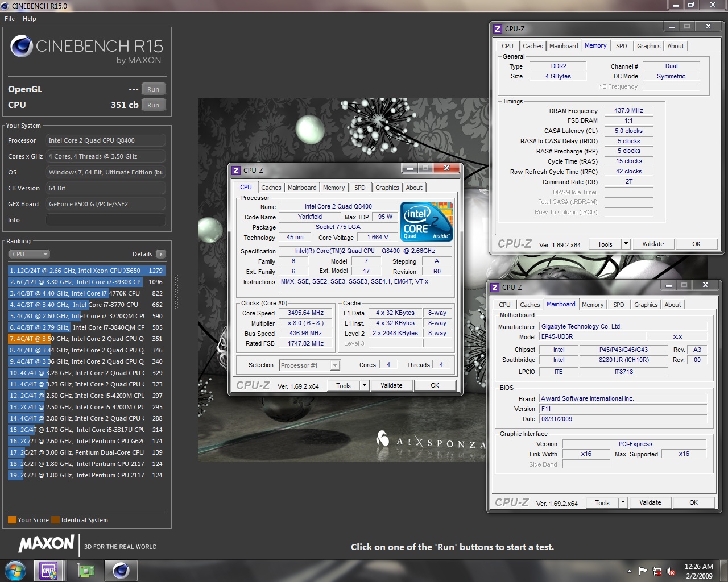Image resolution: width=728 pixels, height=582 pixels.
Task: Expand Tools dropdown arrow in center CPU-Z
Action: (x=364, y=385)
